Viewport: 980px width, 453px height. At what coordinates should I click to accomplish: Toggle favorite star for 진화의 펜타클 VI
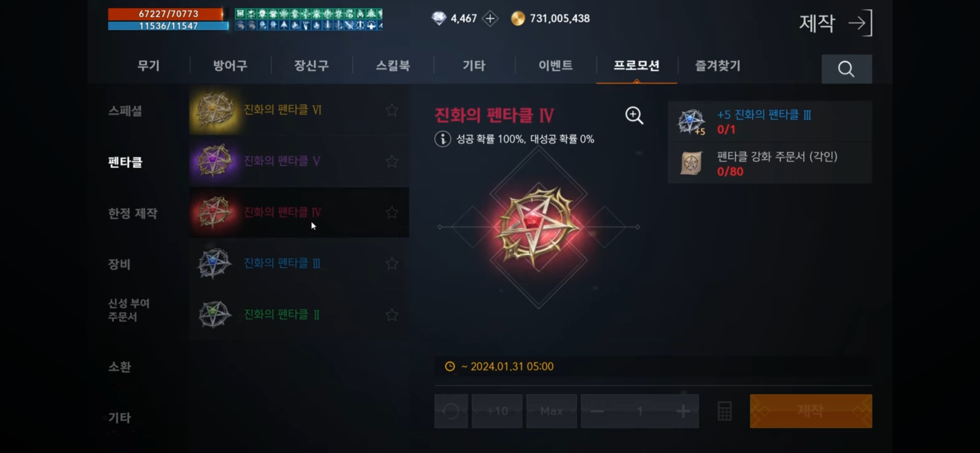coord(392,110)
